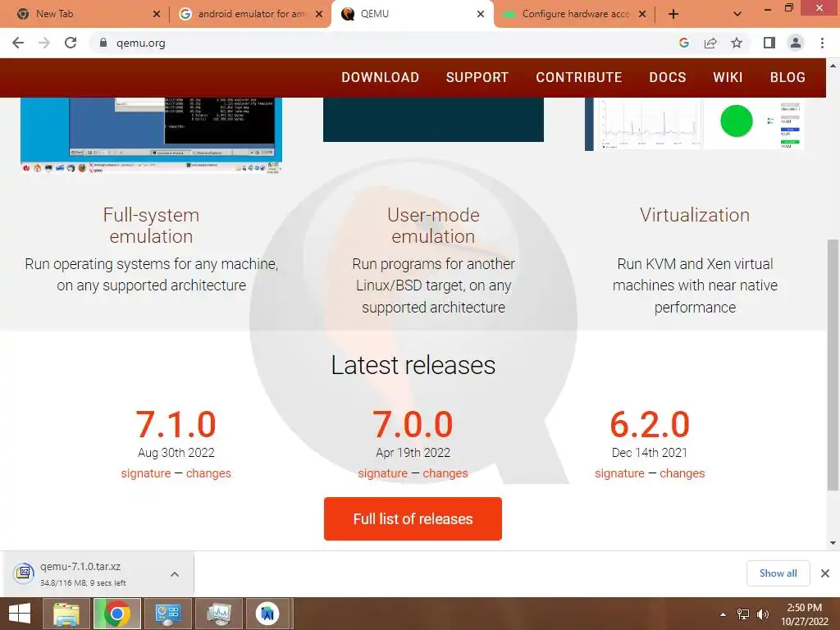Open the Control Panel taskbar icon
This screenshot has width=840, height=630.
tap(168, 614)
